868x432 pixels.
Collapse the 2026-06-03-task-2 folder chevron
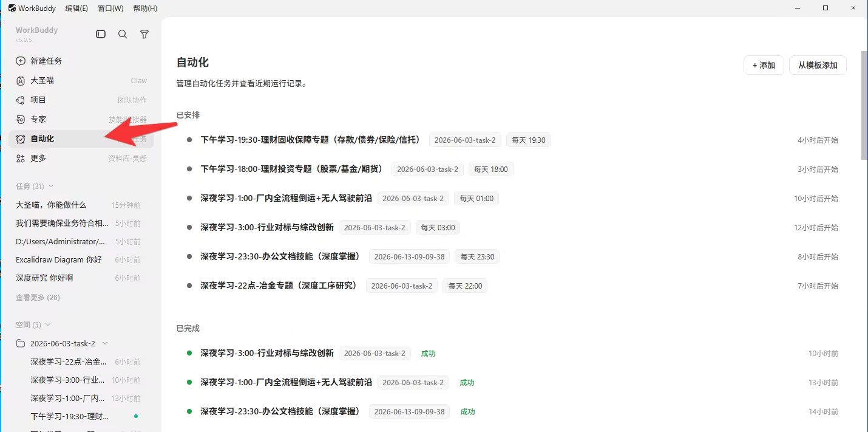pos(105,343)
